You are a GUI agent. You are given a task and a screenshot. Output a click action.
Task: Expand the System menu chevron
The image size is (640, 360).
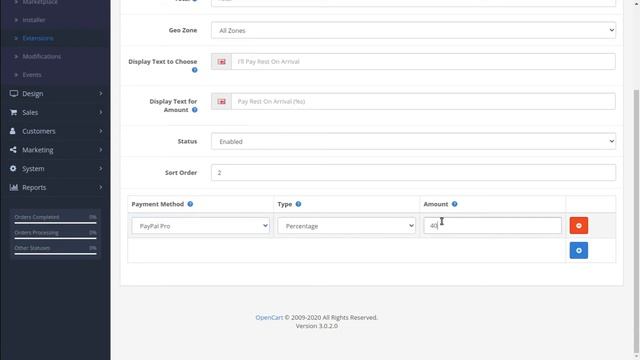click(100, 169)
